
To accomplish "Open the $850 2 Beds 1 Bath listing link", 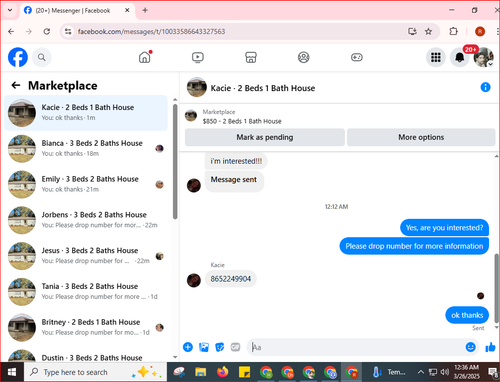I will click(x=242, y=121).
